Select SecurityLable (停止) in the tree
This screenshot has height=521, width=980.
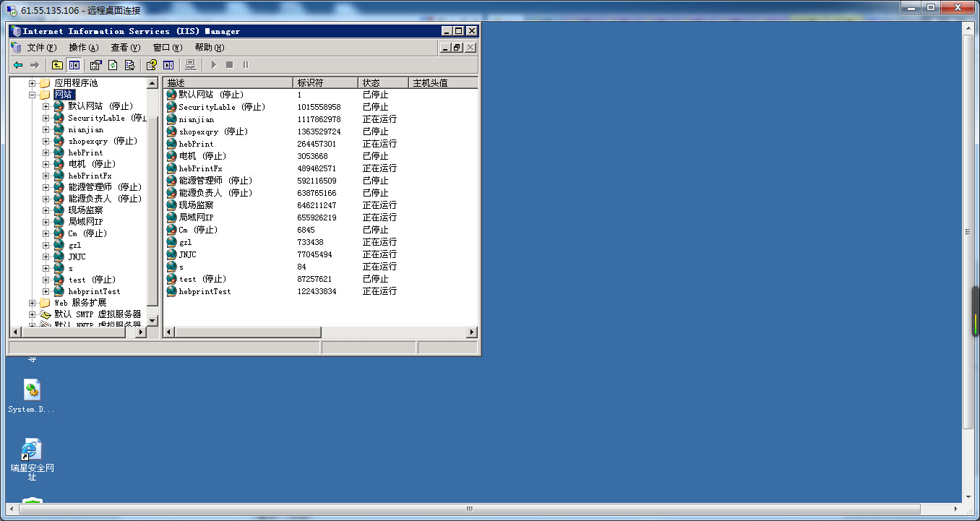(x=107, y=118)
